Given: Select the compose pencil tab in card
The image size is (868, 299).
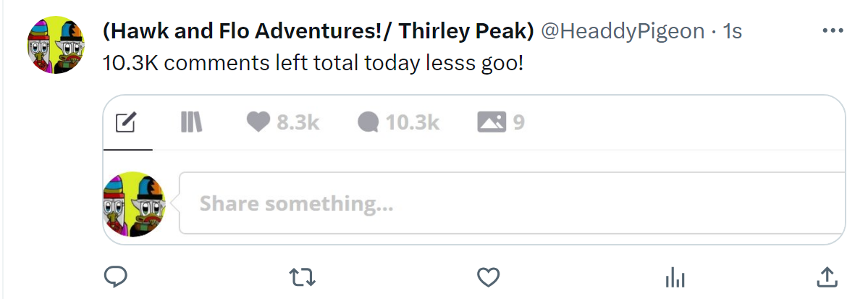Looking at the screenshot, I should (x=127, y=124).
